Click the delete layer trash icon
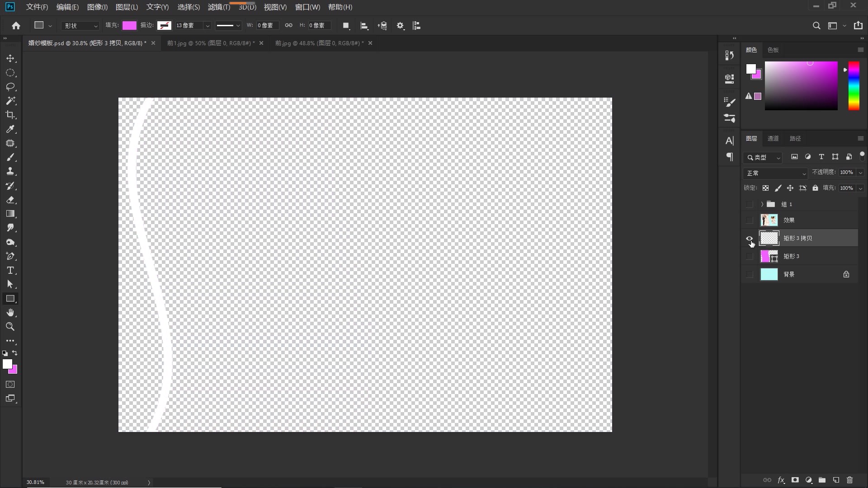 pyautogui.click(x=849, y=480)
